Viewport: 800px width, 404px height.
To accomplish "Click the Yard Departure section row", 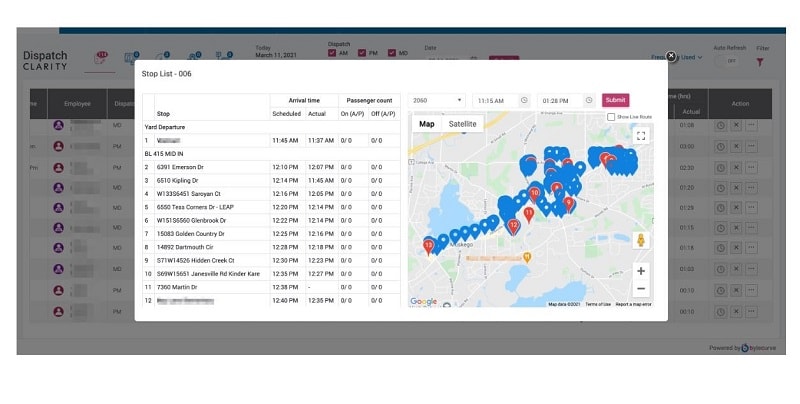I will 271,127.
